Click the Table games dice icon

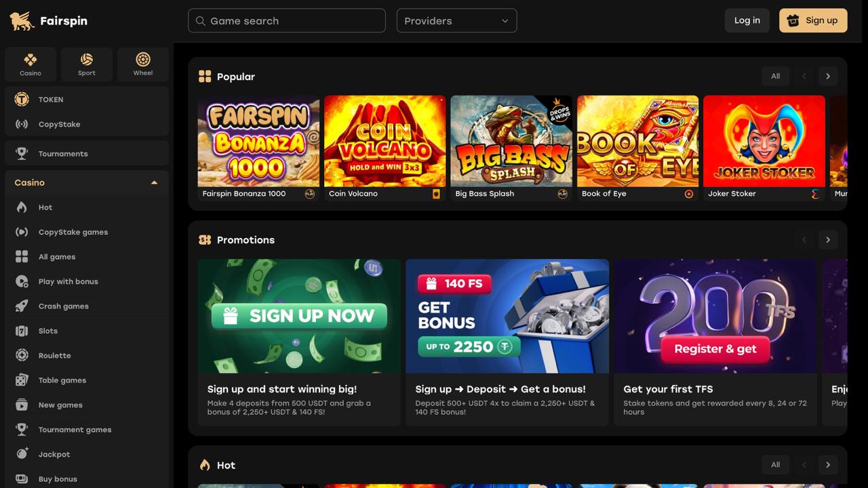click(22, 380)
